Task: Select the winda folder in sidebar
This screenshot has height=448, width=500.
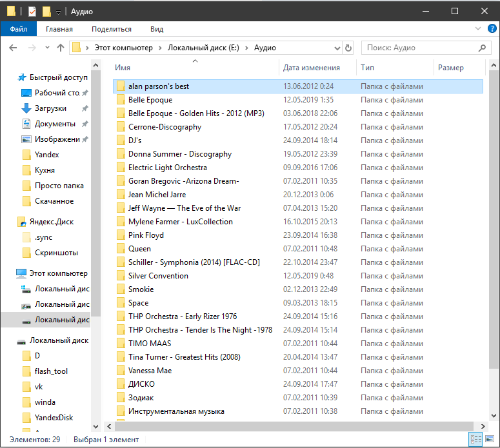Action: point(45,402)
